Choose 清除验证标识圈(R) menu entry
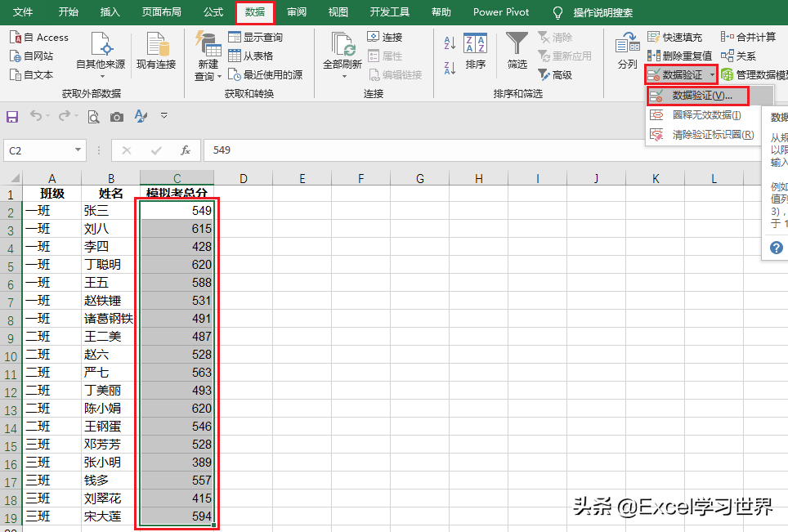 click(703, 135)
